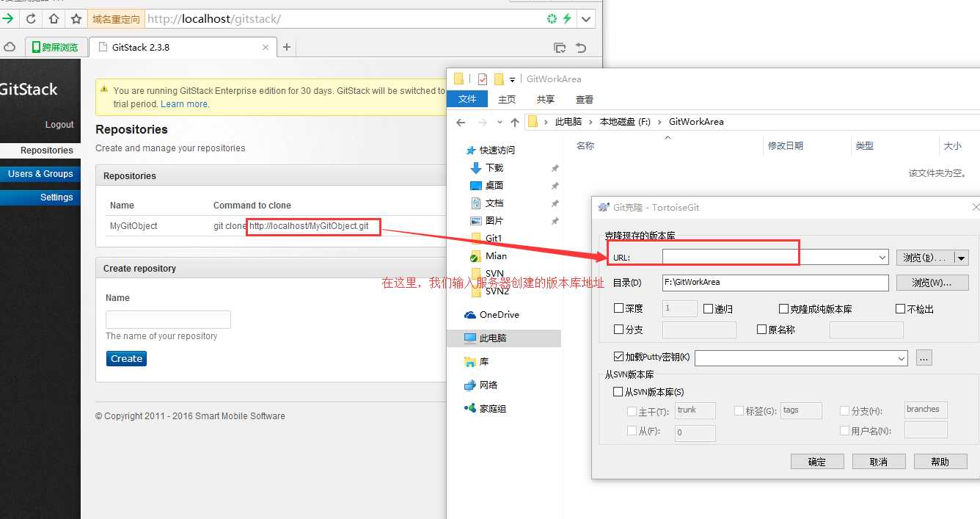This screenshot has width=980, height=519.
Task: Sort by 修改日期 column header
Action: [x=786, y=146]
